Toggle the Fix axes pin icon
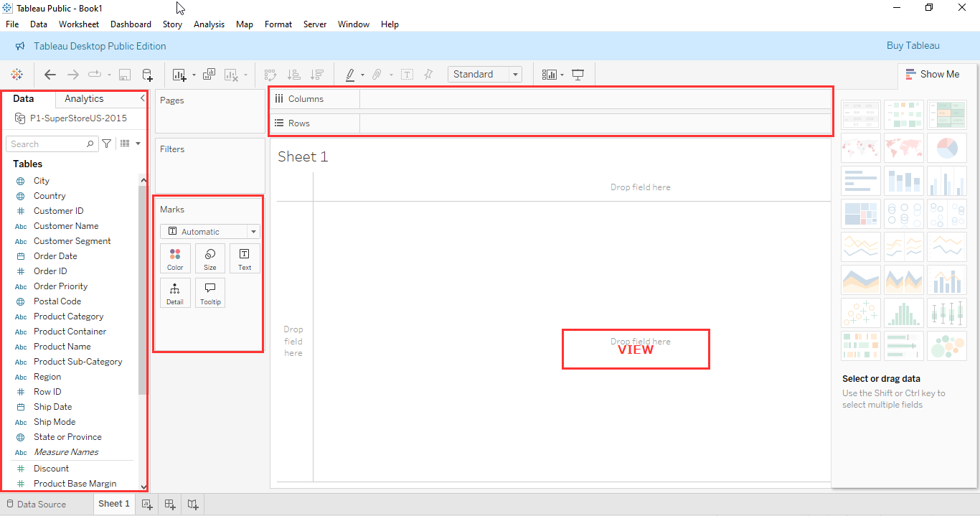The width and height of the screenshot is (980, 516). click(x=428, y=74)
